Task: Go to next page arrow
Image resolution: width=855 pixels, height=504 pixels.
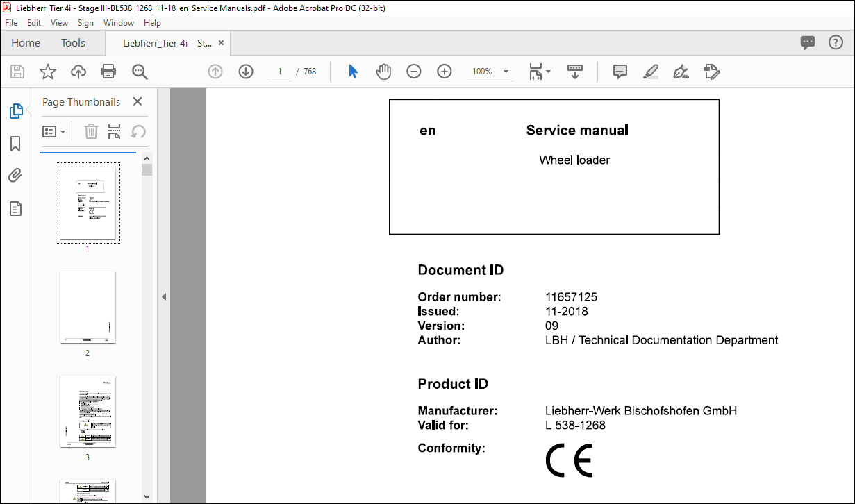Action: click(x=246, y=72)
